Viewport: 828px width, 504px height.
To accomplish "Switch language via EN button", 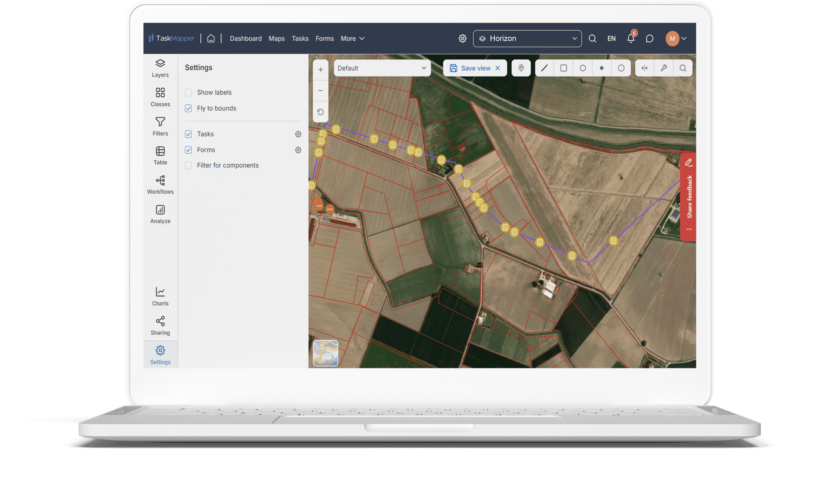I will click(x=611, y=38).
